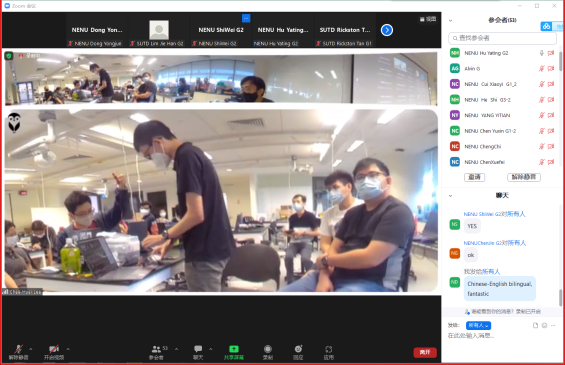The image size is (565, 365).
Task: Click invite button under participants list
Action: click(x=474, y=177)
